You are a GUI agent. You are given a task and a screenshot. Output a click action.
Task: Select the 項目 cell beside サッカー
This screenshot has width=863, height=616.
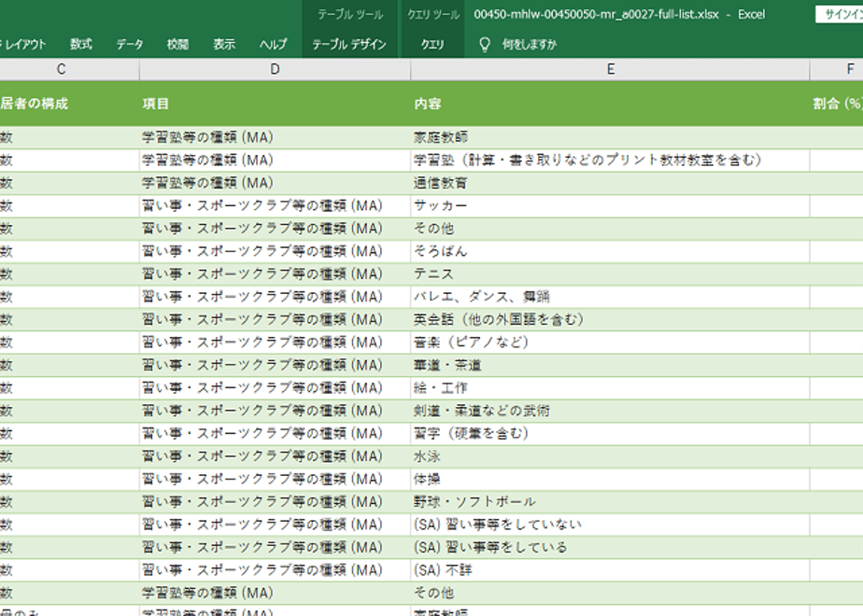pos(275,205)
